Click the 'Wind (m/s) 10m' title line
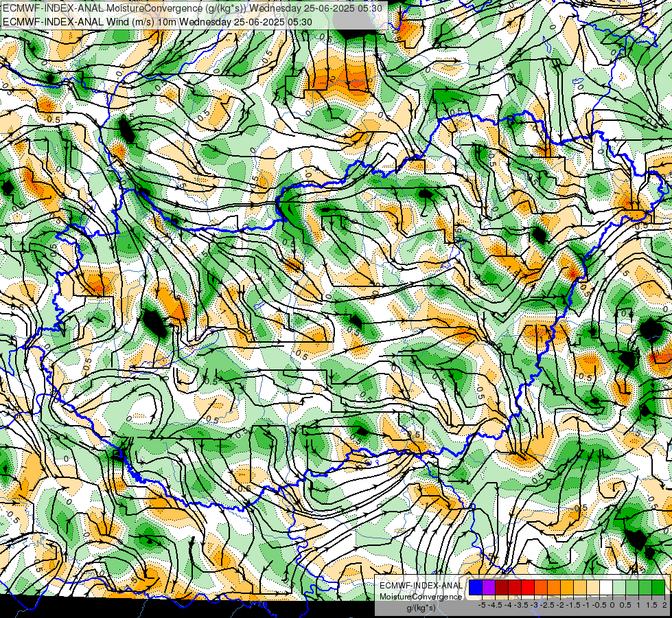Viewport: 672px width, 618px height. (x=157, y=22)
